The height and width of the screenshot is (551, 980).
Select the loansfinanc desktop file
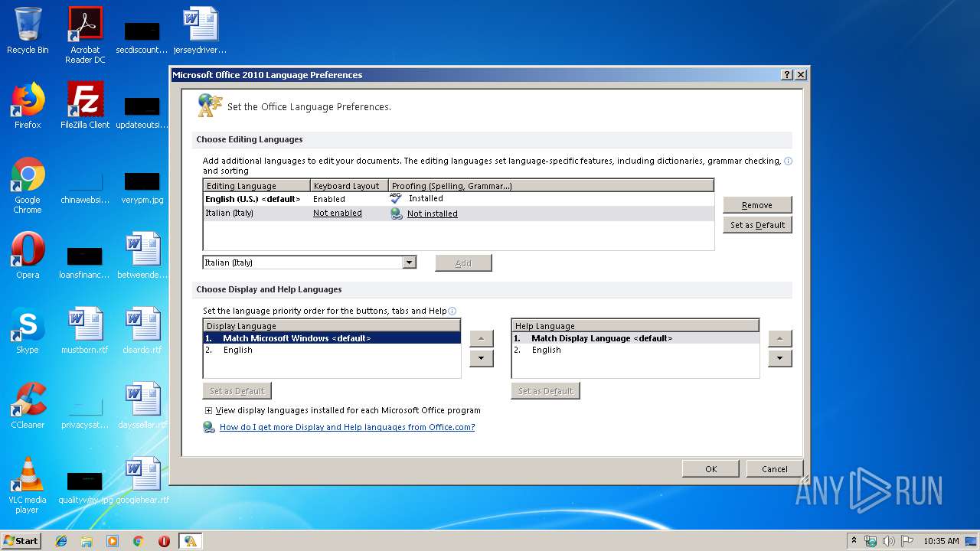click(85, 262)
